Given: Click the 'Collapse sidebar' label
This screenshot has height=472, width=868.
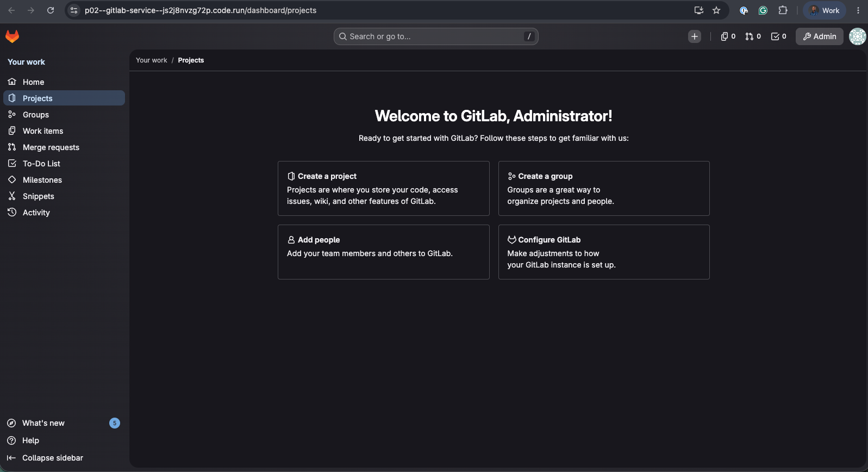Looking at the screenshot, I should [x=53, y=458].
